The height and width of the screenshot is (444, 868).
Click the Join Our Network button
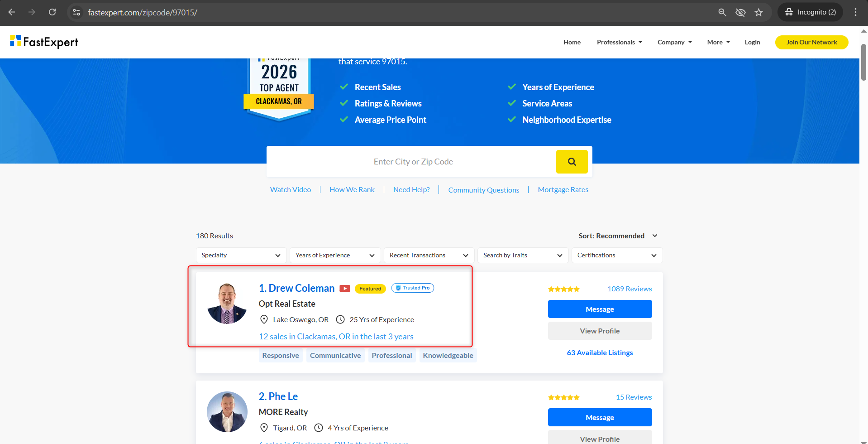click(811, 42)
